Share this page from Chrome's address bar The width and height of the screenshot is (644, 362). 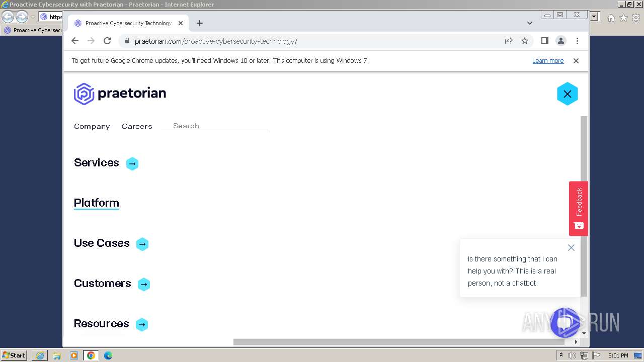click(x=509, y=41)
